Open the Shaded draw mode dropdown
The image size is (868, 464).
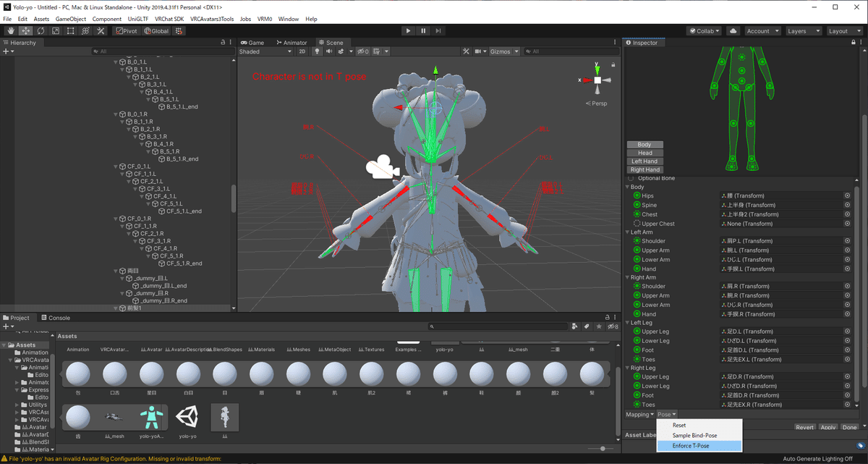pos(265,51)
